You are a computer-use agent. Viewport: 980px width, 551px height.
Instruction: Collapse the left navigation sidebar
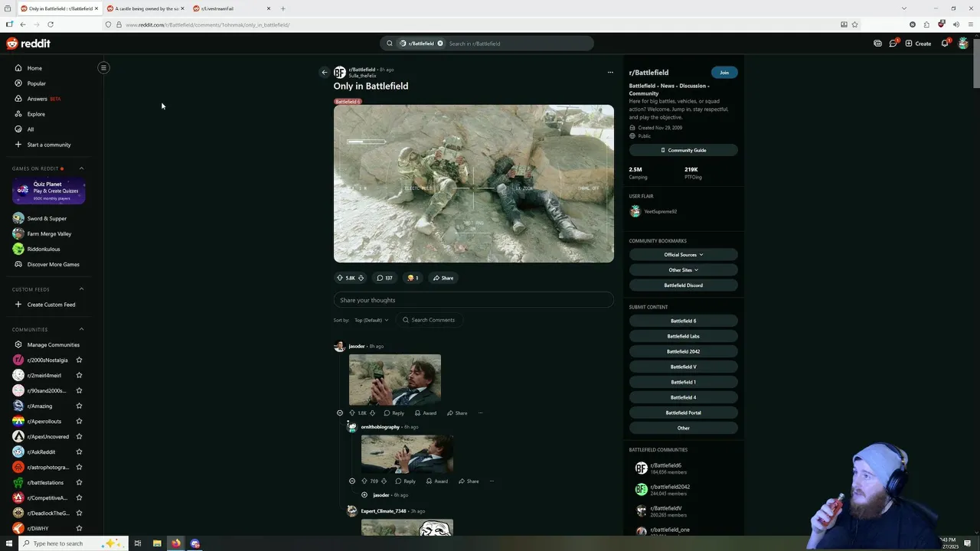tap(103, 67)
